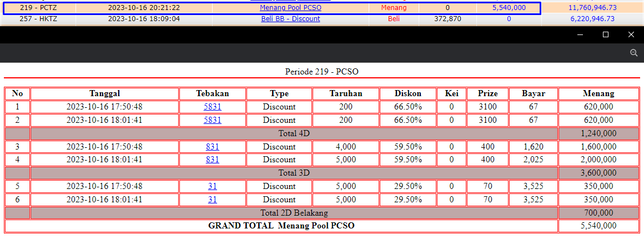Click the 257 - HKTZ period cell
The height and width of the screenshot is (239, 644).
[x=38, y=18]
